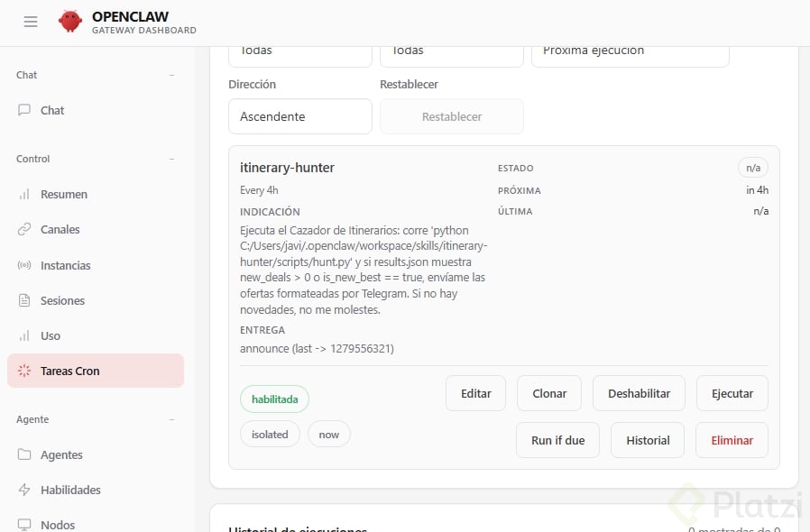Click the Instancias broadcast icon
The height and width of the screenshot is (532, 810).
coord(24,265)
